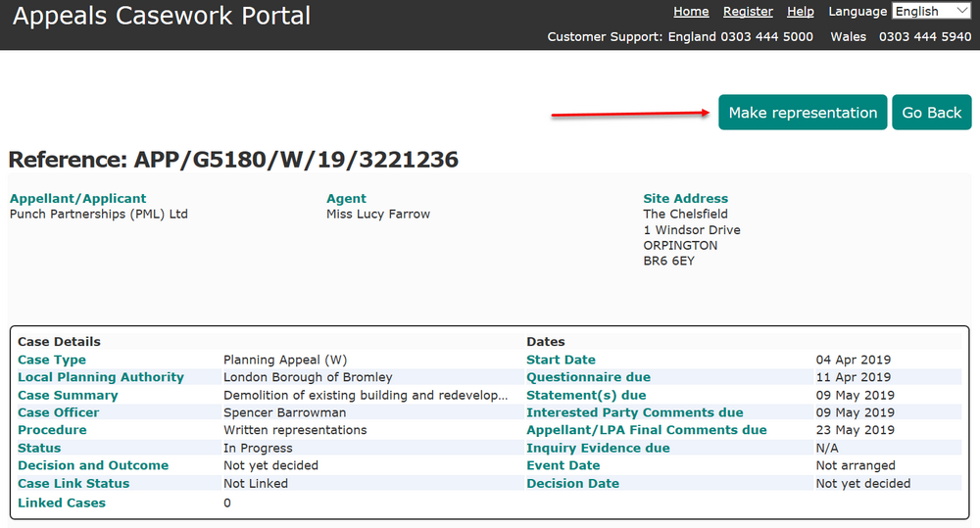Click the Case Officer label
The image size is (980, 528).
(x=58, y=412)
